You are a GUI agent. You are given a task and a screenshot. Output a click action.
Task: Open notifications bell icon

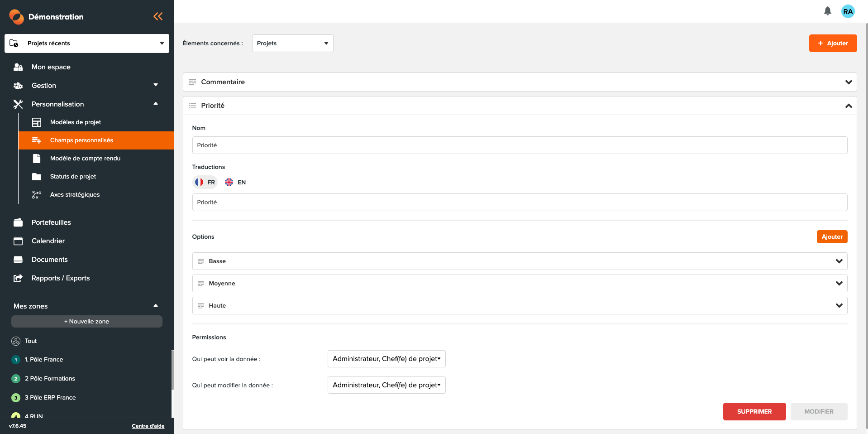pyautogui.click(x=828, y=11)
